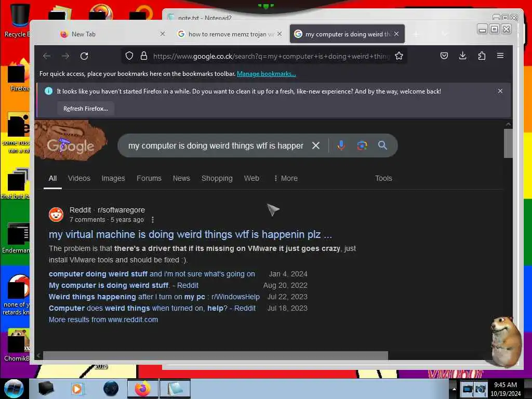Open the Firefox hamburger application menu
532x399 pixels.
pos(500,56)
